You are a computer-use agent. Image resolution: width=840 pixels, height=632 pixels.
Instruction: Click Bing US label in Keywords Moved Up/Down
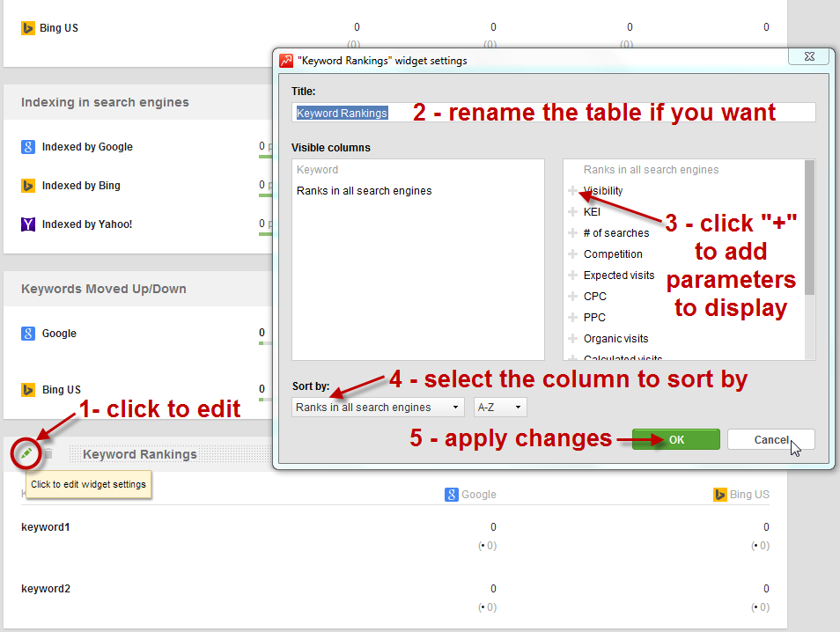pos(62,389)
